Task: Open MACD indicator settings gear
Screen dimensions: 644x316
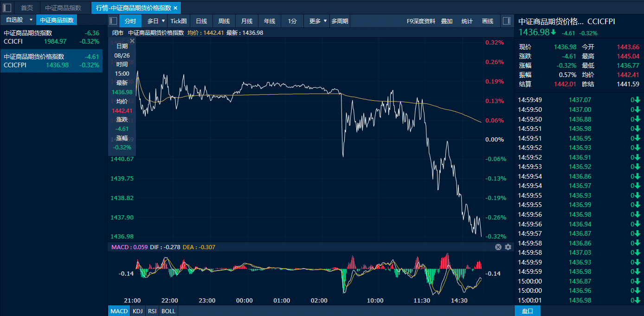Action: pyautogui.click(x=508, y=247)
